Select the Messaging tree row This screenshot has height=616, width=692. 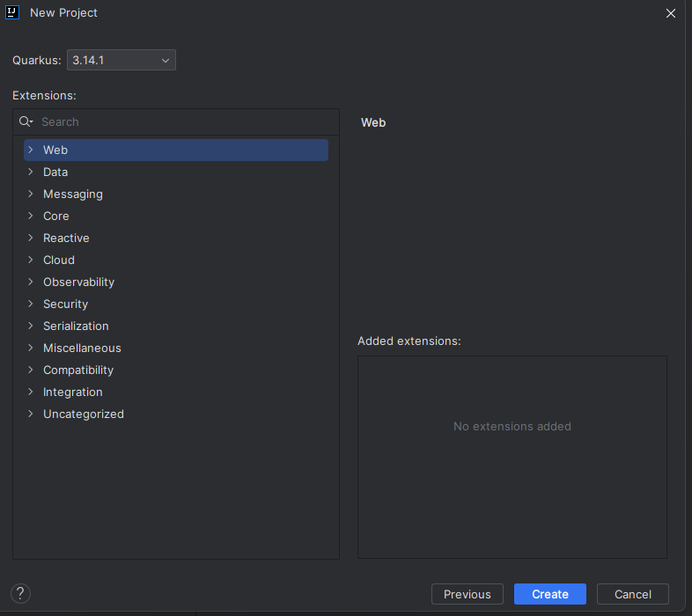click(176, 194)
